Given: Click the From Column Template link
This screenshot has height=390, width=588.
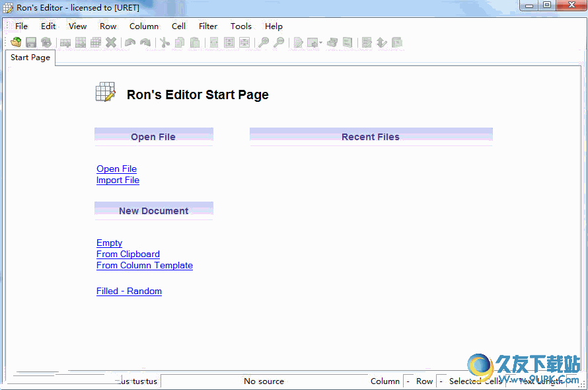Looking at the screenshot, I should tap(145, 265).
